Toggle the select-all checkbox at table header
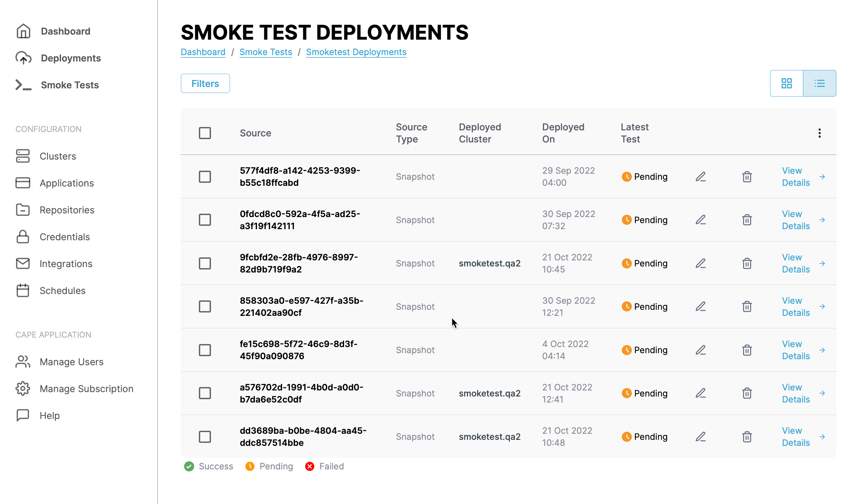 pyautogui.click(x=206, y=133)
